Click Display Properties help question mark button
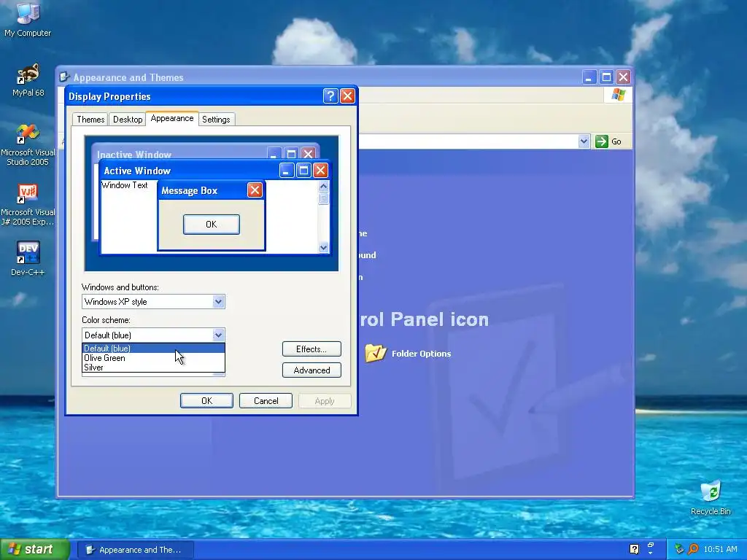The height and width of the screenshot is (560, 747). 330,96
